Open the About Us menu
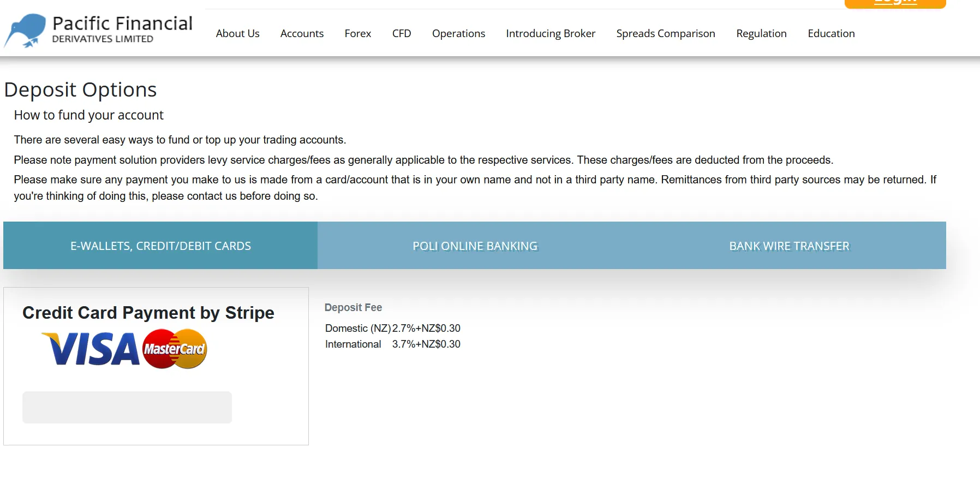This screenshot has width=980, height=477. [x=237, y=33]
